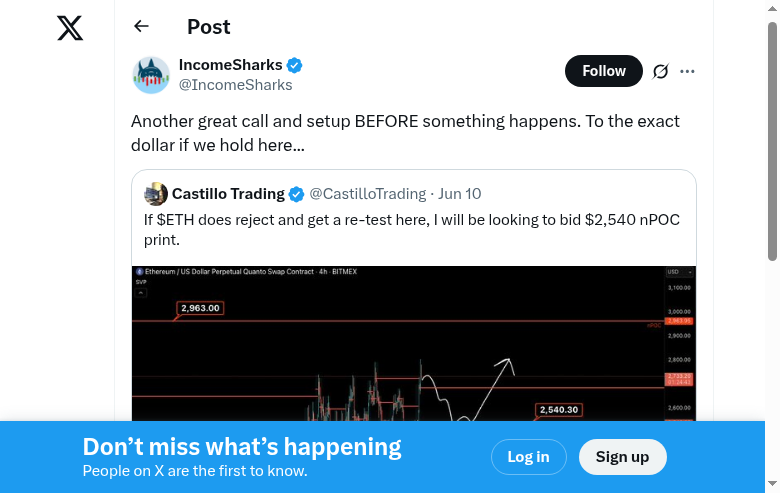The width and height of the screenshot is (780, 493).
Task: Follow the IncomeSharks account
Action: tap(604, 71)
